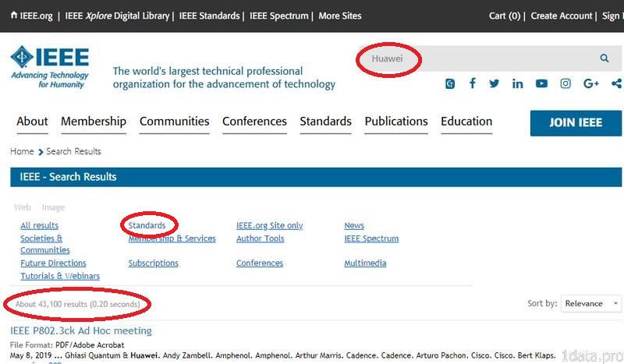Click the IEEE logo to go home
Viewport: 624px width, 364px height.
[x=50, y=66]
